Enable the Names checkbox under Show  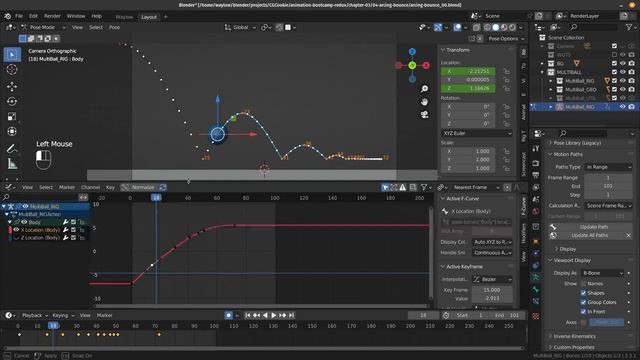tap(583, 284)
